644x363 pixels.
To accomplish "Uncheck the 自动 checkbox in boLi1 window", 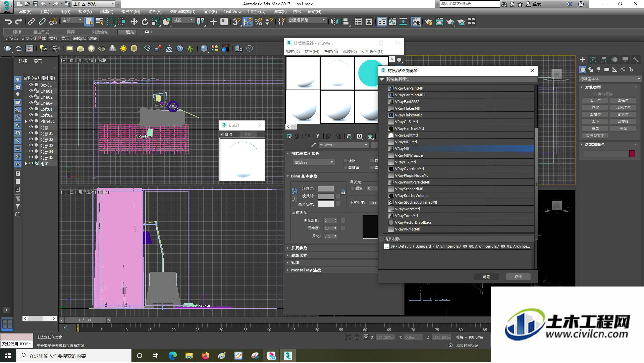I will tap(222, 134).
